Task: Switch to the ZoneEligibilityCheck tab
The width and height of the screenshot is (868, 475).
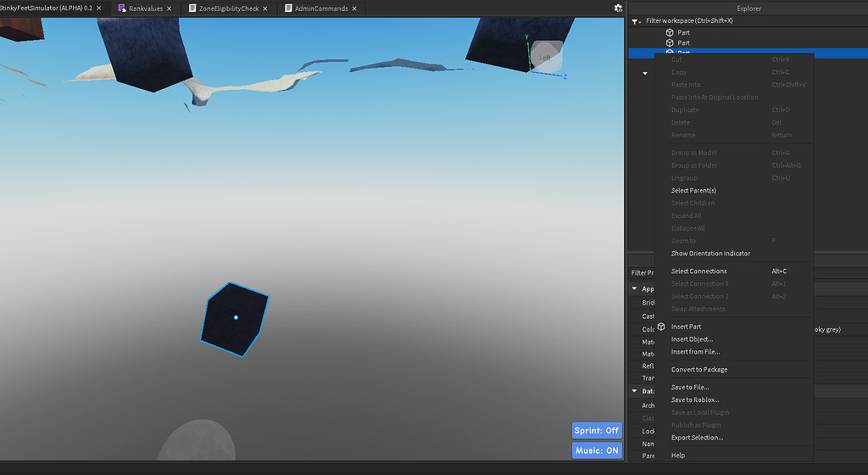Action: (x=229, y=8)
